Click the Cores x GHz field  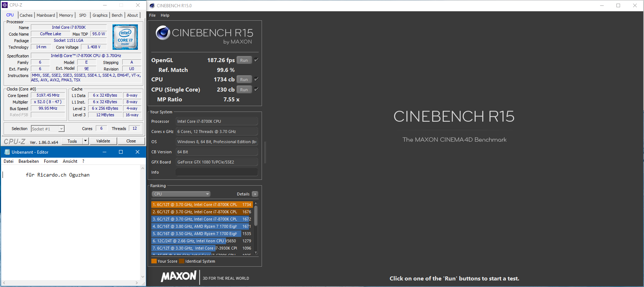217,132
